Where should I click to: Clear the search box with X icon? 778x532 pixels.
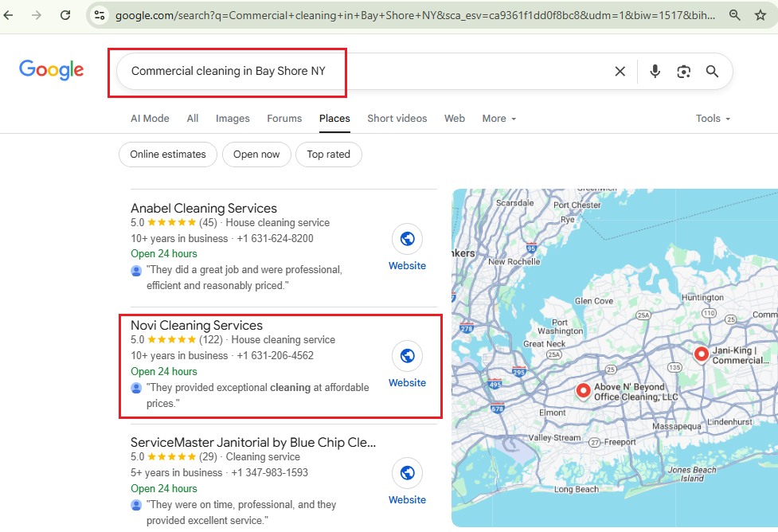pos(620,72)
